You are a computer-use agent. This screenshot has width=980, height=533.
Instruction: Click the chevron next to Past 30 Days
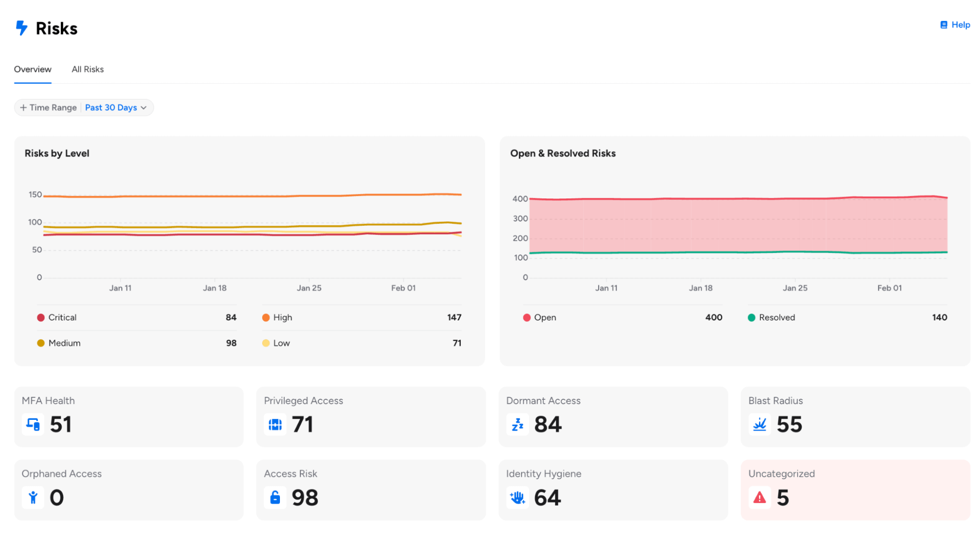[x=144, y=108]
